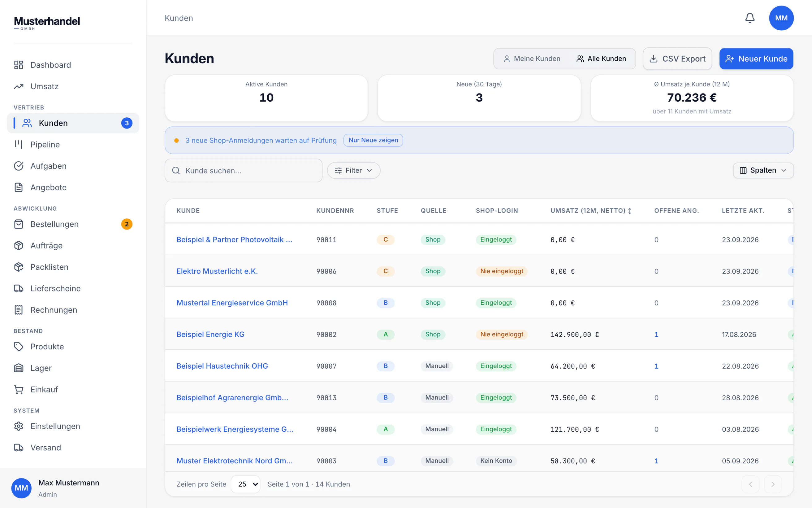The height and width of the screenshot is (508, 812).
Task: Switch to Alle Kunden view
Action: 601,59
